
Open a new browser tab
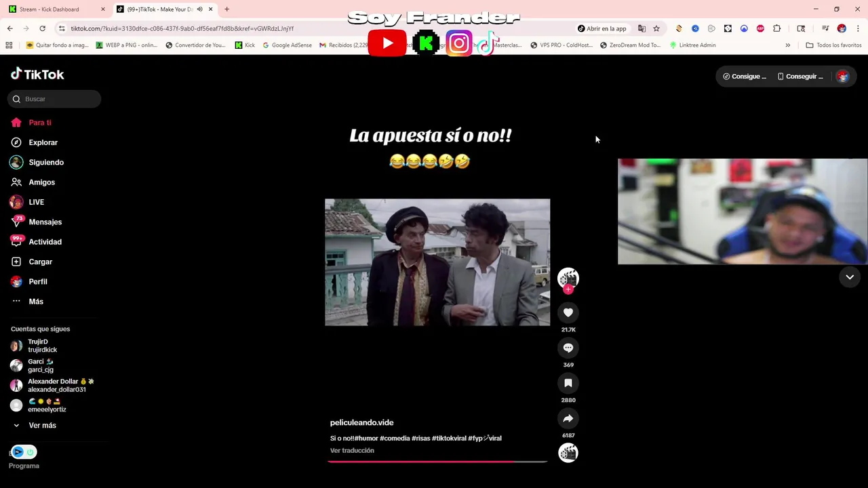click(226, 9)
